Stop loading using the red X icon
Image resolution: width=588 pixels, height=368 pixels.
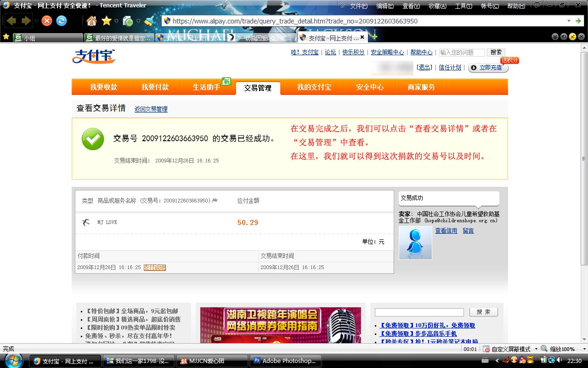[x=46, y=20]
